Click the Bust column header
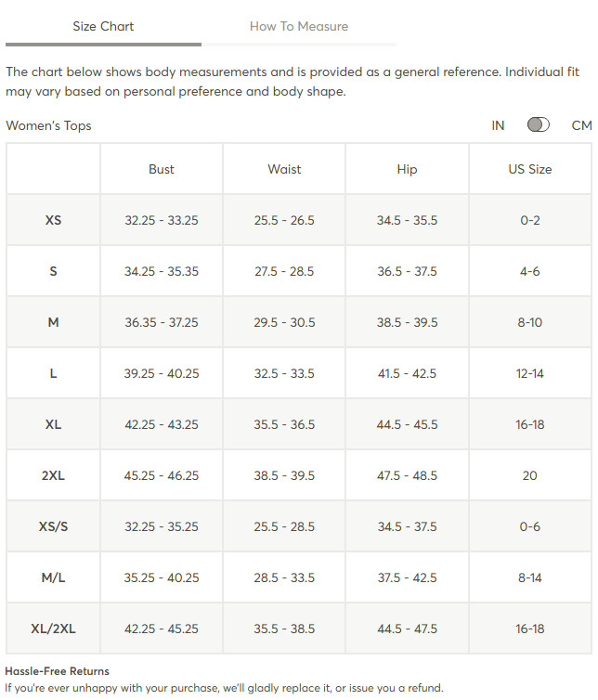 coord(162,169)
